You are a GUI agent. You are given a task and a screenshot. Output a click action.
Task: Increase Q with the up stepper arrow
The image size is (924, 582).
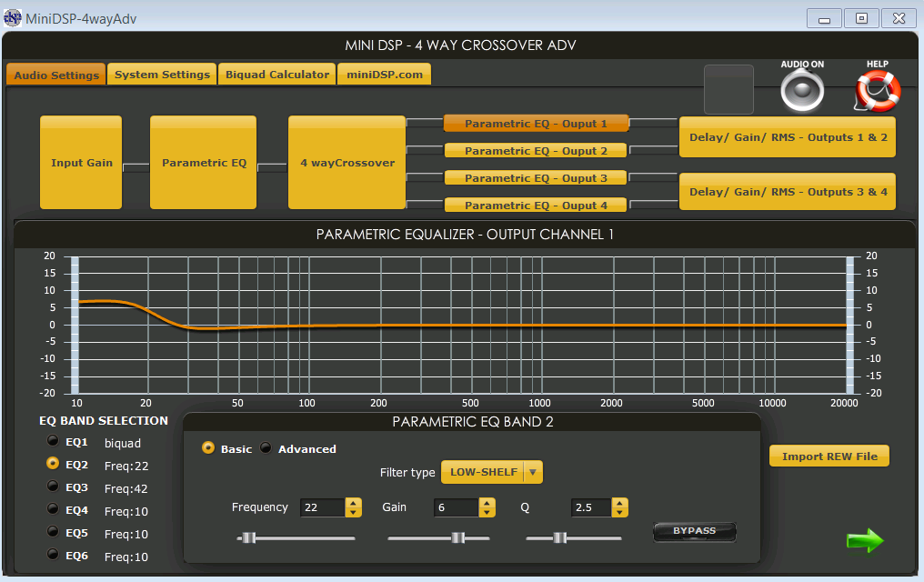coord(619,503)
